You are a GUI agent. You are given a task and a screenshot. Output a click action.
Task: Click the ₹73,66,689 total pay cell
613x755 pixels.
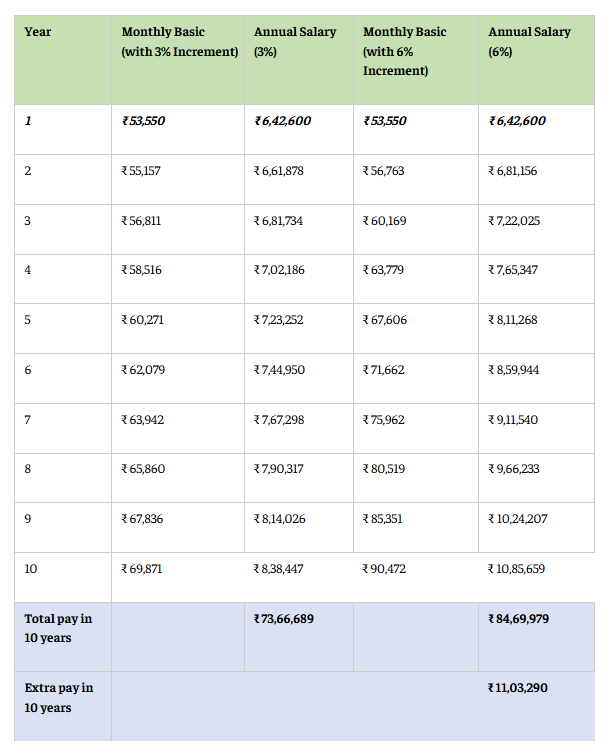pos(283,619)
